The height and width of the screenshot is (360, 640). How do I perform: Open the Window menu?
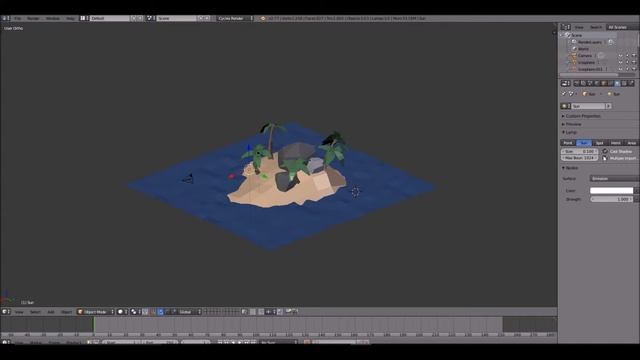click(x=53, y=18)
